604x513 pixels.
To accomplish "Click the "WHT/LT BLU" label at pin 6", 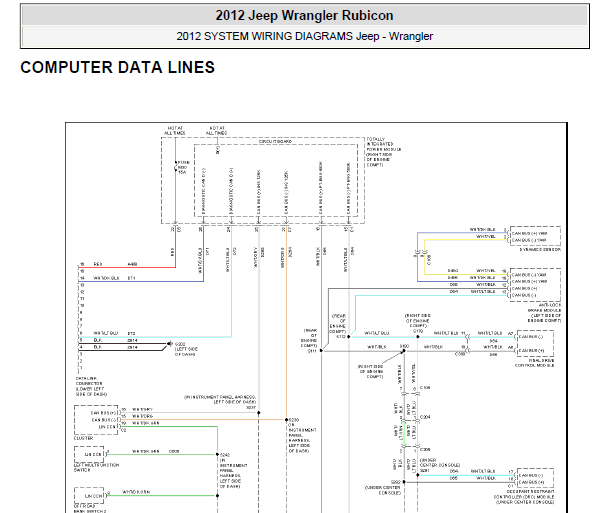I will [106, 333].
